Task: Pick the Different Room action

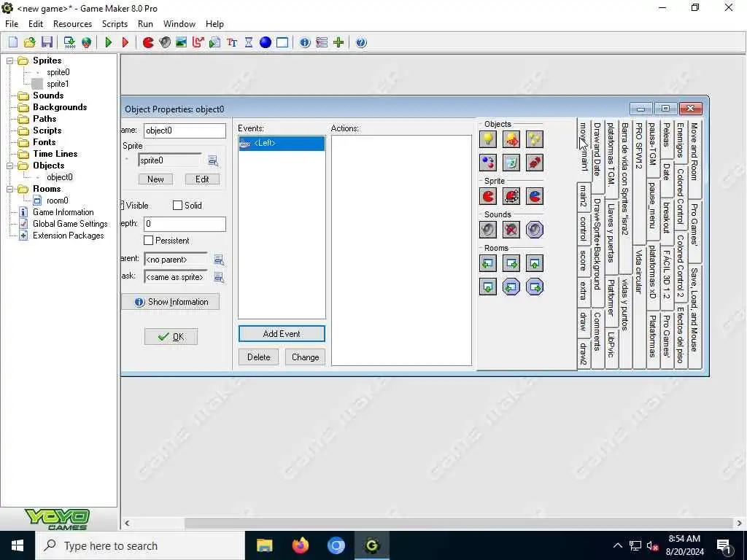Action: click(488, 287)
